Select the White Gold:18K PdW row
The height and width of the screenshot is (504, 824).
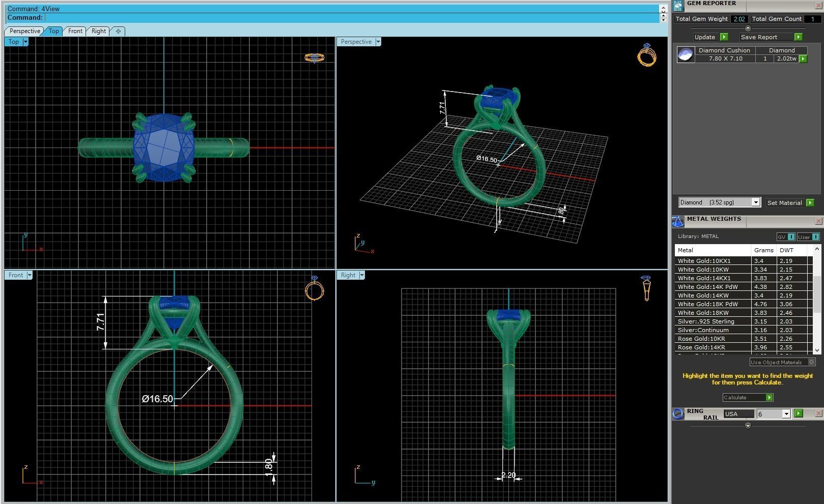[744, 304]
